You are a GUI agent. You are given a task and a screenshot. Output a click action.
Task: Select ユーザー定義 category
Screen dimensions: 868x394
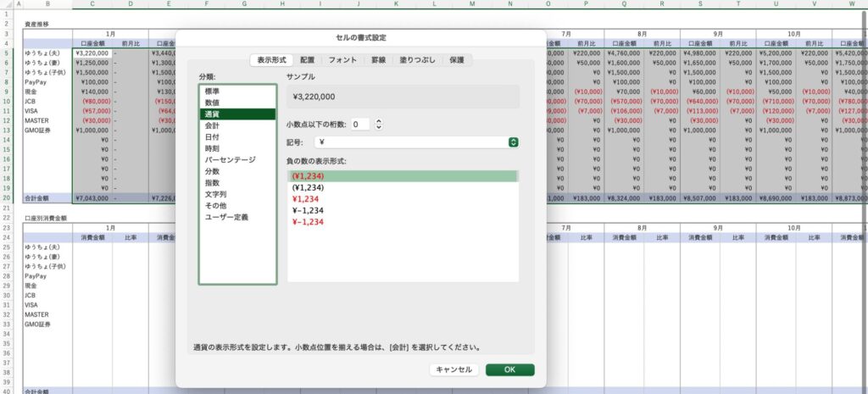pos(226,218)
